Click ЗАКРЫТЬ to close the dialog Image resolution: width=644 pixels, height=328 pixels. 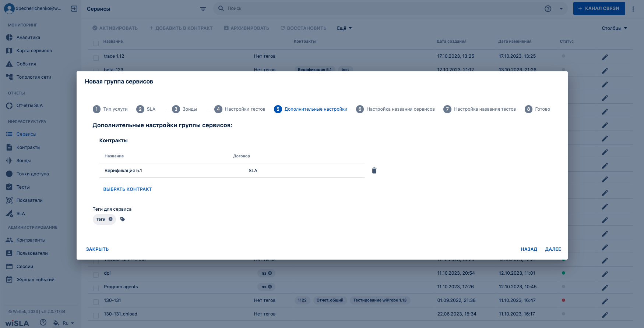[x=97, y=249]
